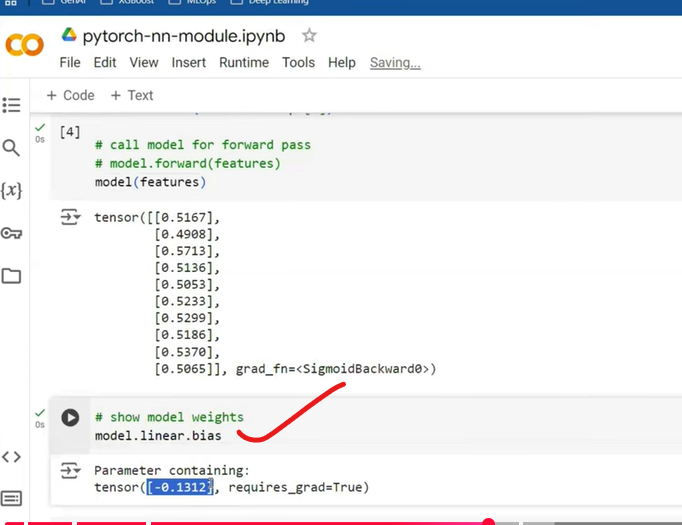Screen dimensions: 682x525
Task: Open the Edit menu
Action: pos(105,62)
